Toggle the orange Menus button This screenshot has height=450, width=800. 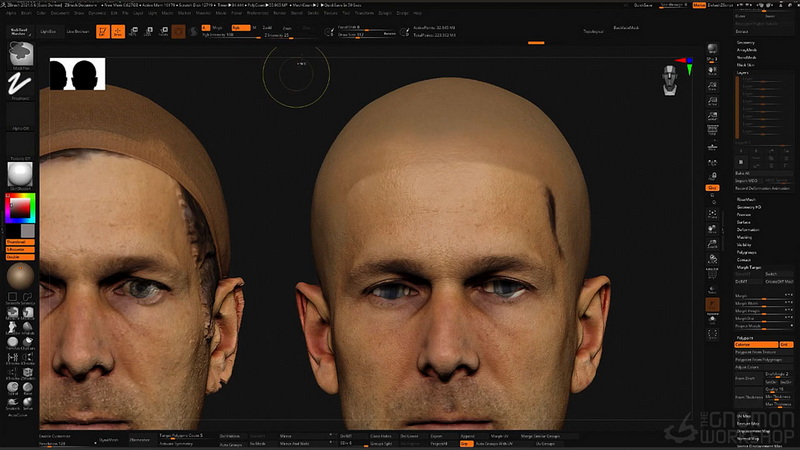tap(699, 5)
